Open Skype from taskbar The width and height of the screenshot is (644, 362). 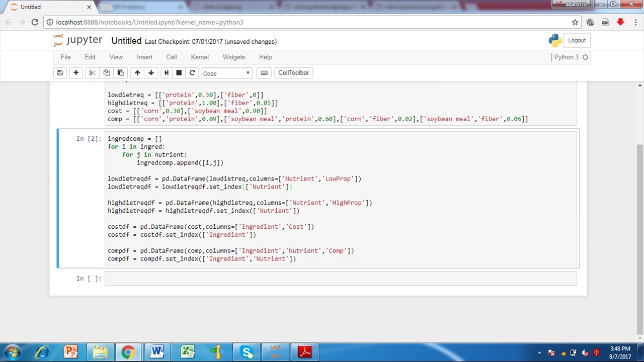247,352
